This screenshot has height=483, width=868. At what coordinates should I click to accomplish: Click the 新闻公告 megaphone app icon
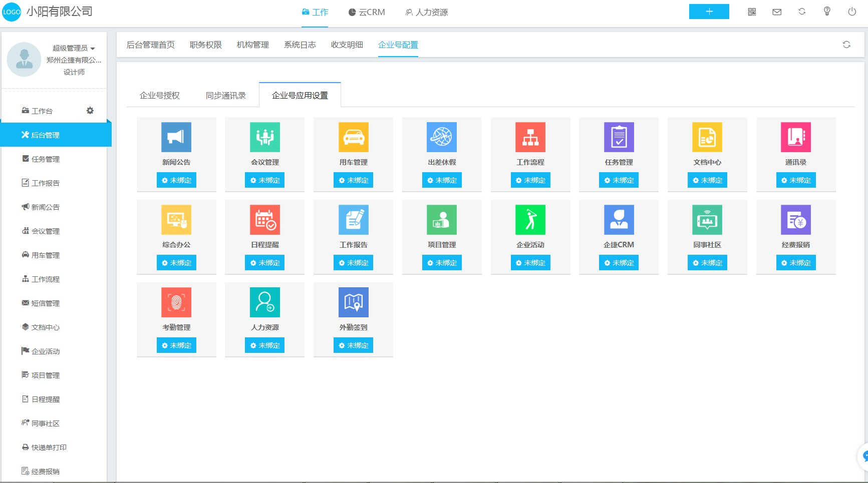point(176,137)
